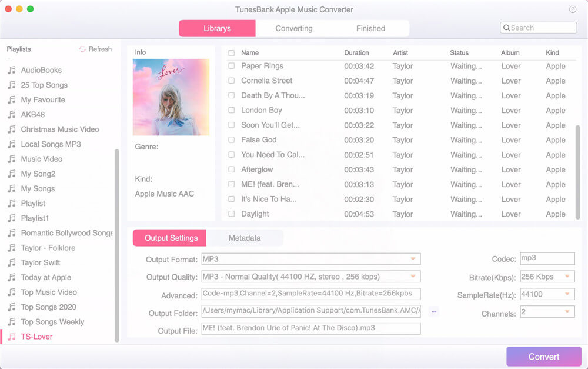This screenshot has width=588, height=369.
Task: Open the Output Format dropdown
Action: click(x=311, y=259)
